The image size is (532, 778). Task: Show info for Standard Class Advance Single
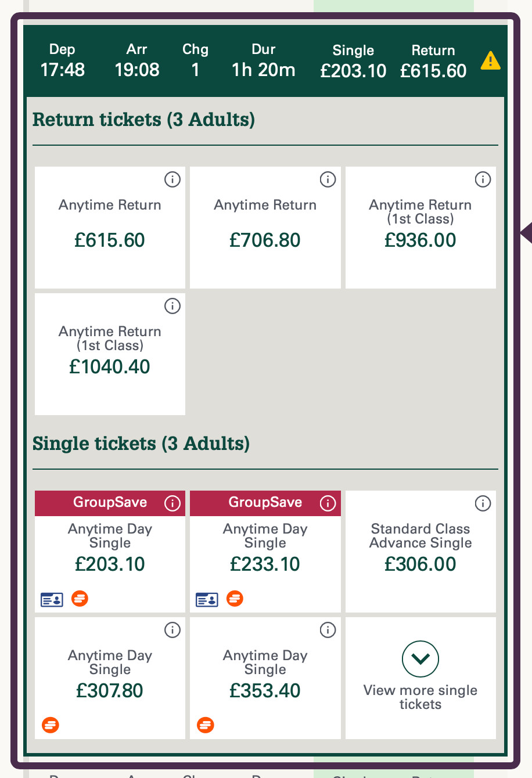483,503
